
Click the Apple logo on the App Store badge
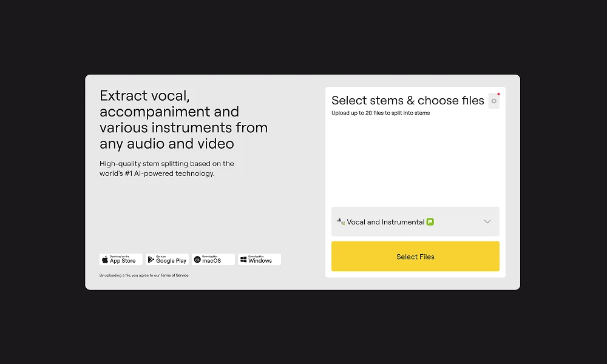click(105, 260)
